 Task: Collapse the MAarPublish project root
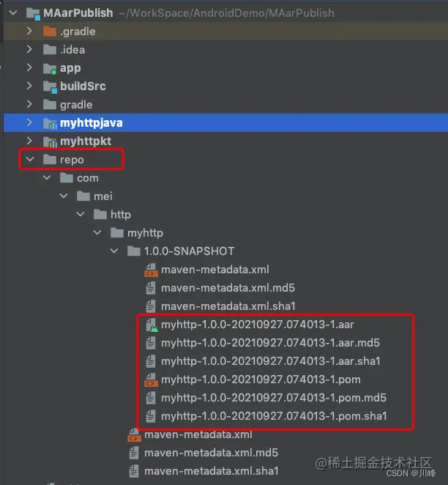tap(13, 13)
